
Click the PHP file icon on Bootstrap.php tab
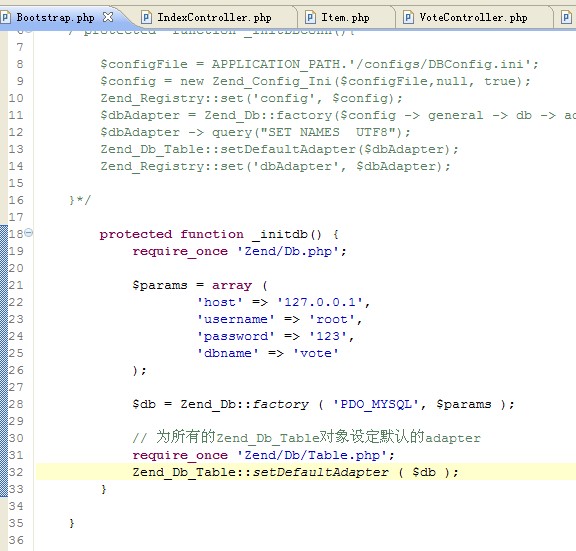(x=5, y=17)
